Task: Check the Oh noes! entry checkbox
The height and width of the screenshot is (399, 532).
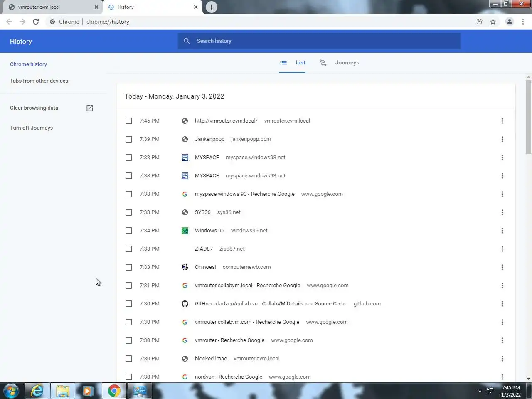Action: pos(129,267)
